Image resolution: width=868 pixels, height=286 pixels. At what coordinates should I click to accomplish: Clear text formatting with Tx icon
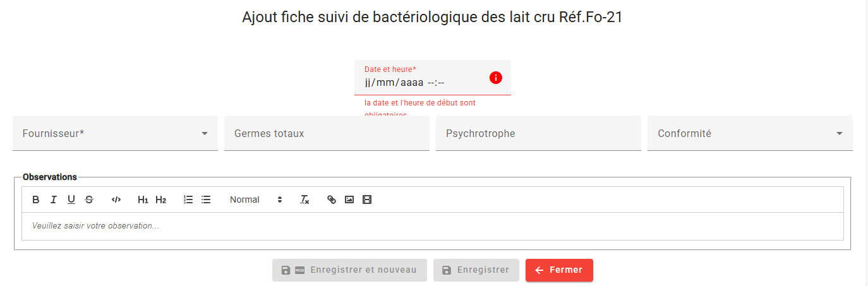point(304,200)
